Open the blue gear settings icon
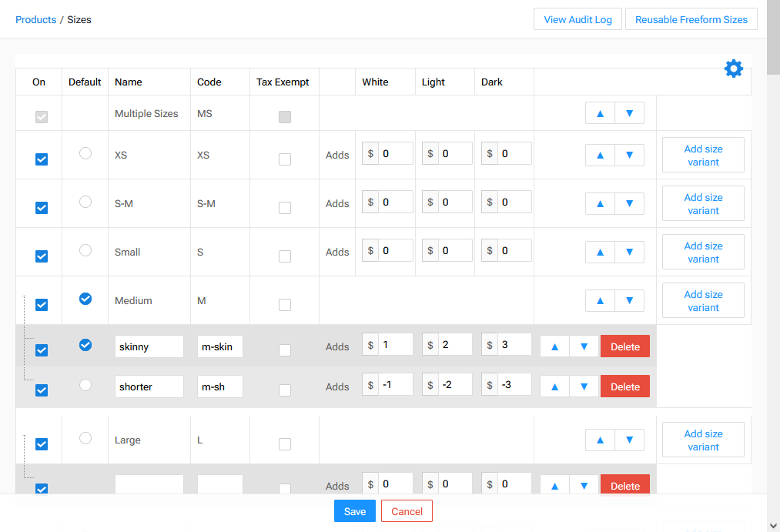Image resolution: width=780 pixels, height=532 pixels. point(734,69)
